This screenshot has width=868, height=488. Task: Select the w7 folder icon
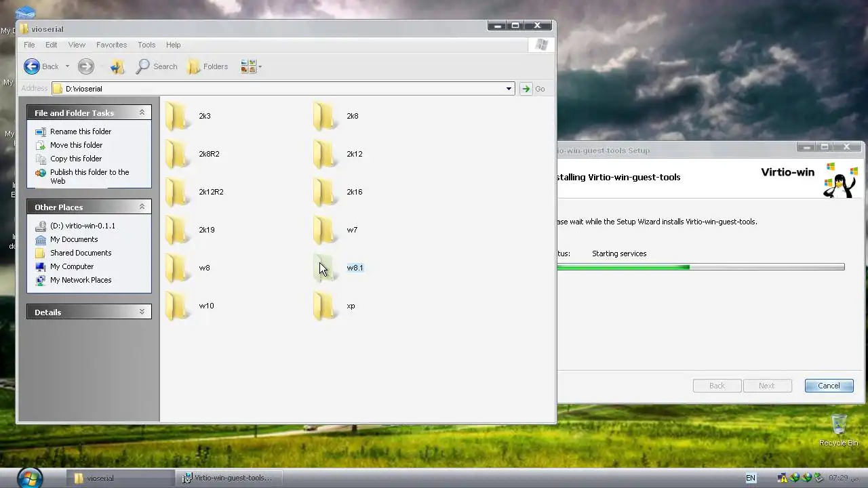pos(326,230)
